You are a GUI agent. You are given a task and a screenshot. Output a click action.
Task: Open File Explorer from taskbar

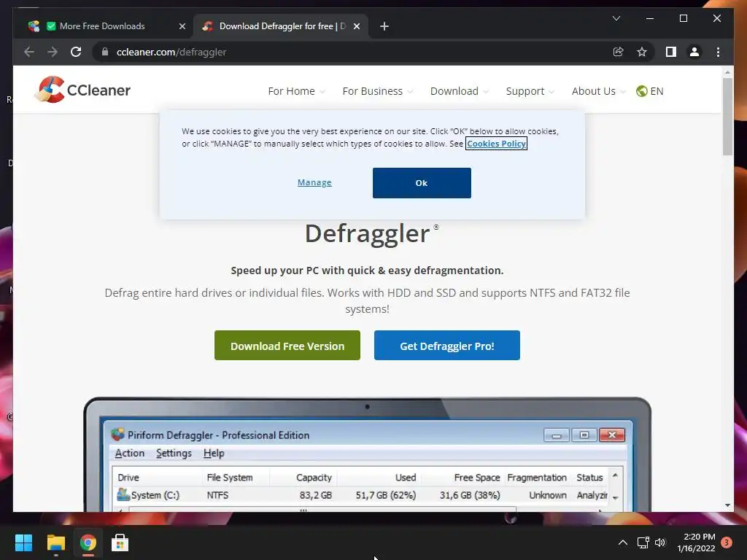pos(55,542)
